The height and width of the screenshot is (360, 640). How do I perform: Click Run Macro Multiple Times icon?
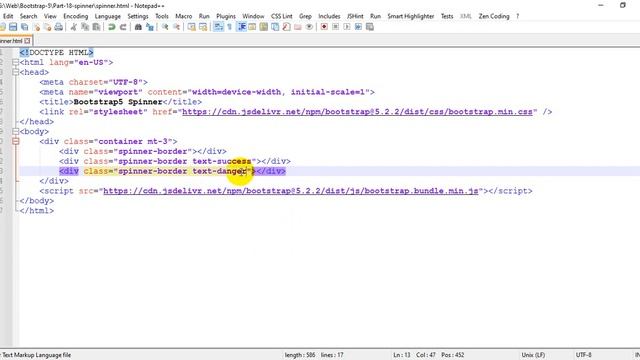[358, 27]
